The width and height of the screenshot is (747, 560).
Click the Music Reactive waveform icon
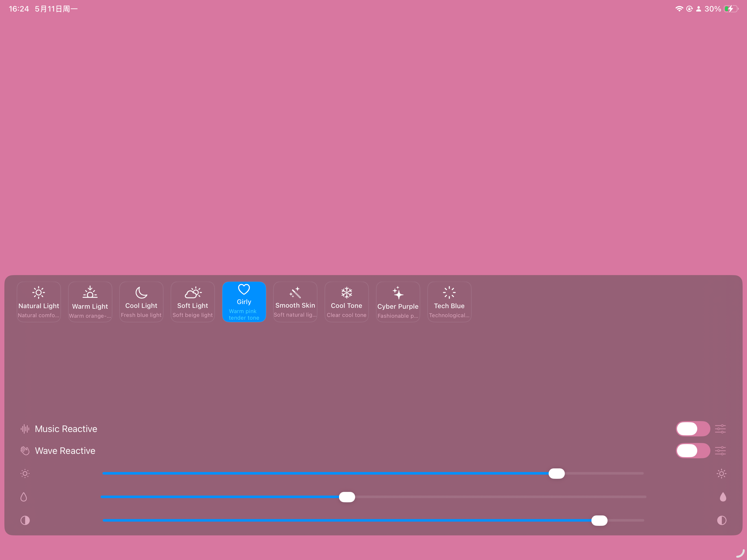click(x=25, y=429)
